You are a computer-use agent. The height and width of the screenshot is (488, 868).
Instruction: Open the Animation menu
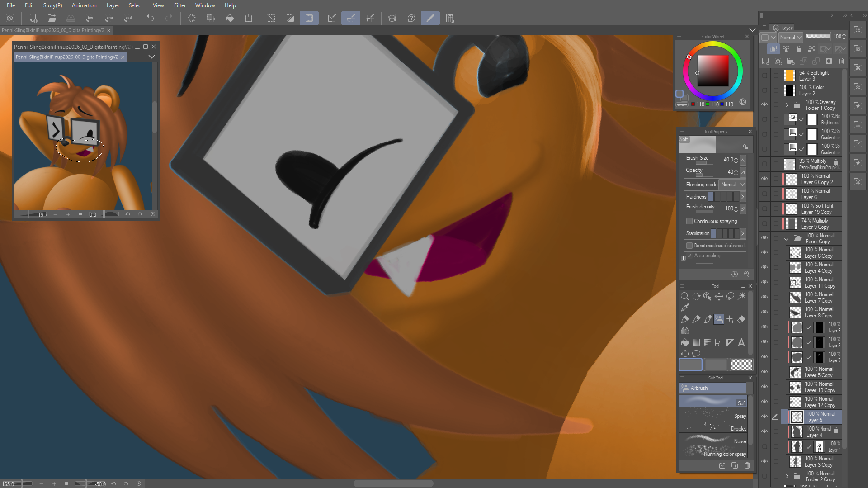[x=84, y=5]
